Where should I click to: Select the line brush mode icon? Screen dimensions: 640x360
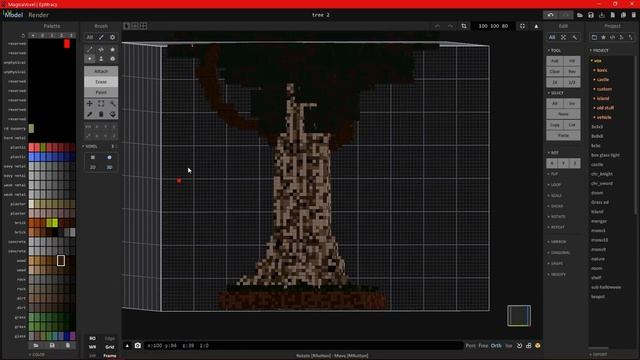coord(90,49)
